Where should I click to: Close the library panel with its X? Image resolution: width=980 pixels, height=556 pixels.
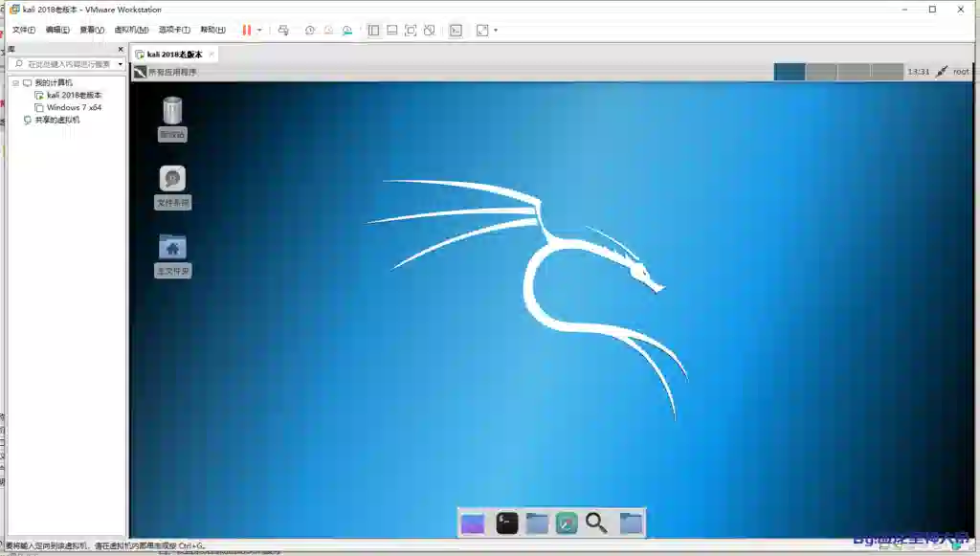click(121, 49)
